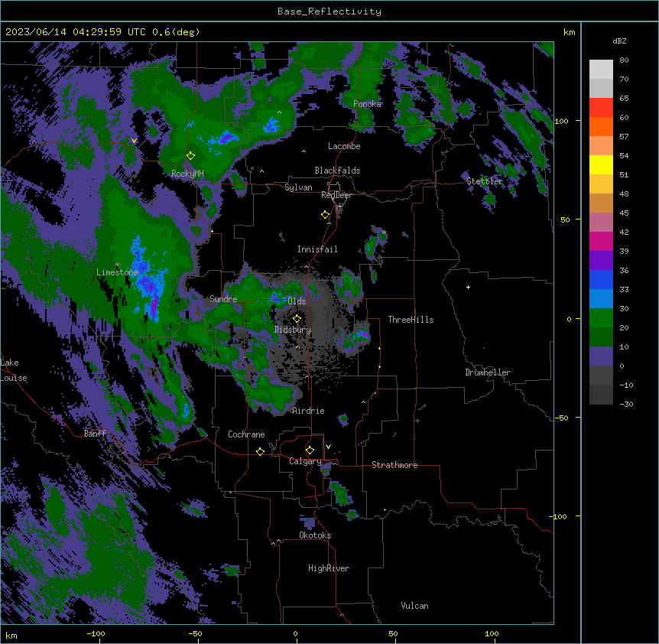659x644 pixels.
Task: Click the Cochrane town label
Action: 246,434
